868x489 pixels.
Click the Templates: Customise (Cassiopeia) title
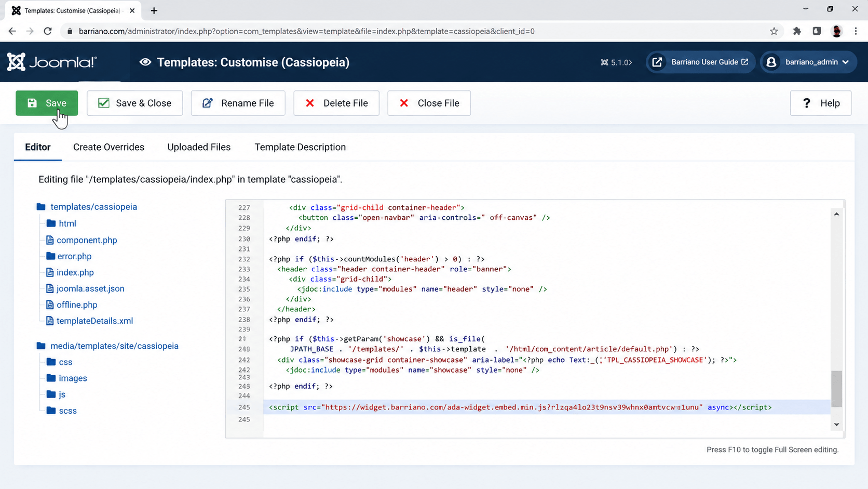point(253,62)
